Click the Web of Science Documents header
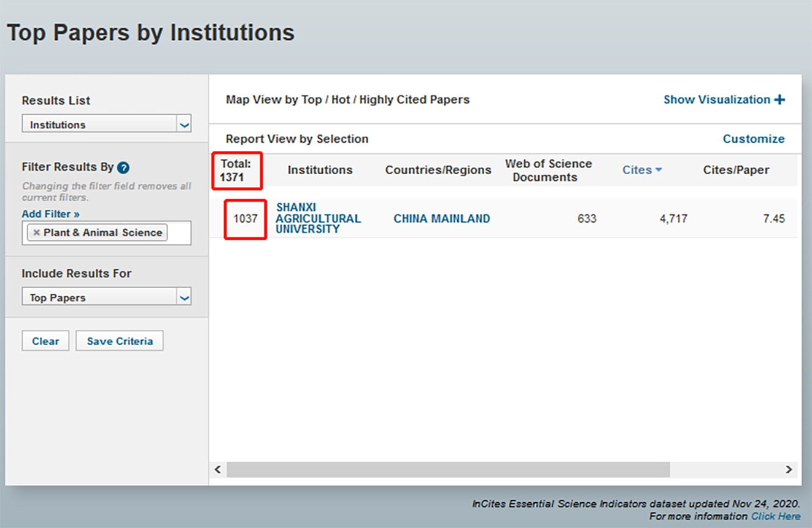The width and height of the screenshot is (812, 528). [548, 170]
